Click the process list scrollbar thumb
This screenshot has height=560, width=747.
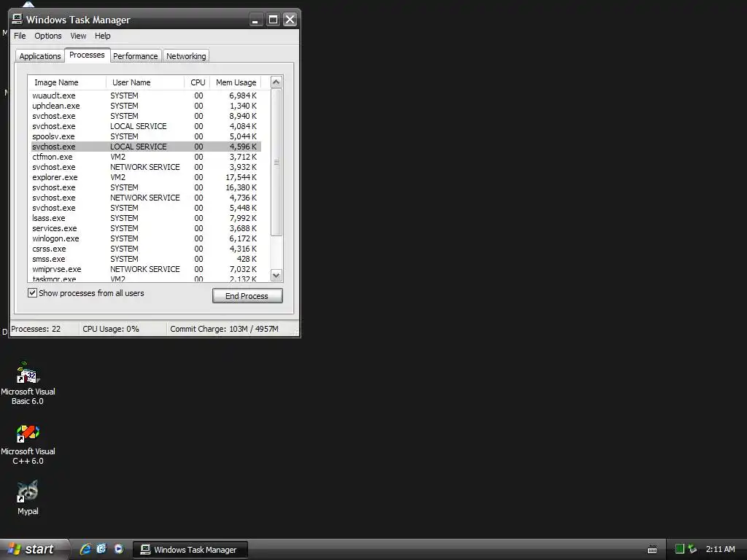276,162
